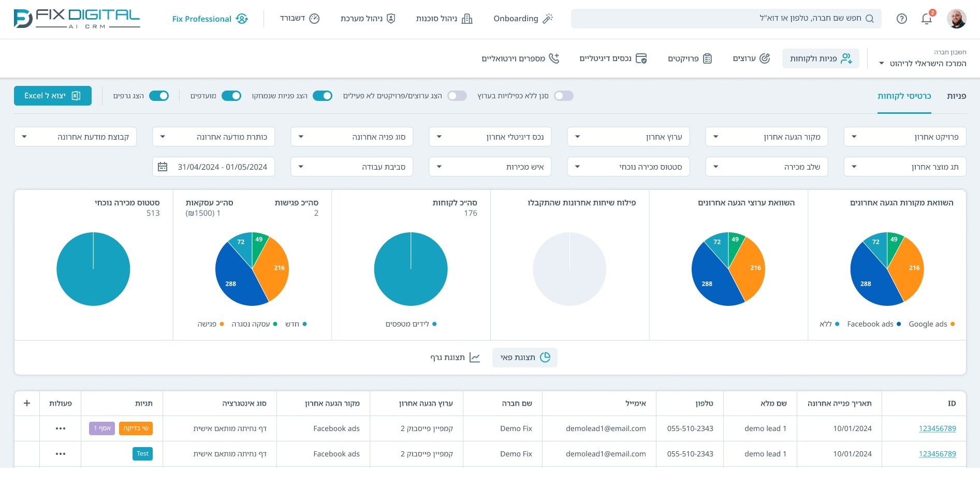Click the top search input field

click(x=726, y=19)
